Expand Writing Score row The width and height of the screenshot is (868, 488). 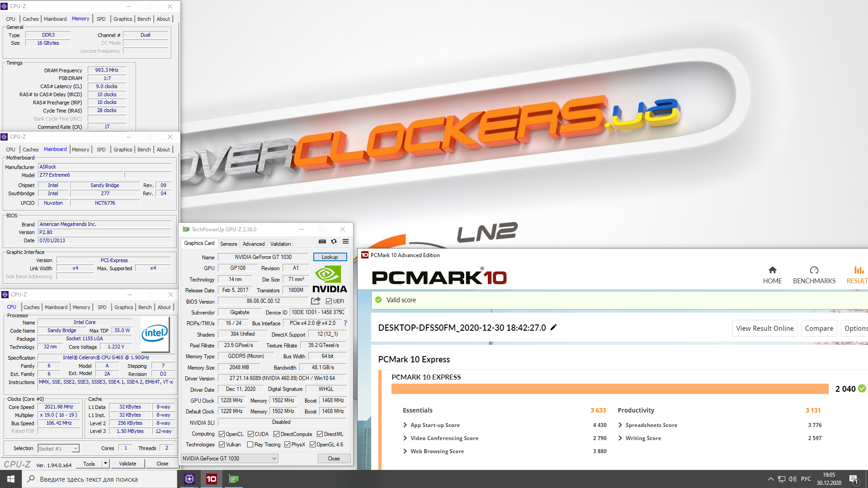point(620,438)
